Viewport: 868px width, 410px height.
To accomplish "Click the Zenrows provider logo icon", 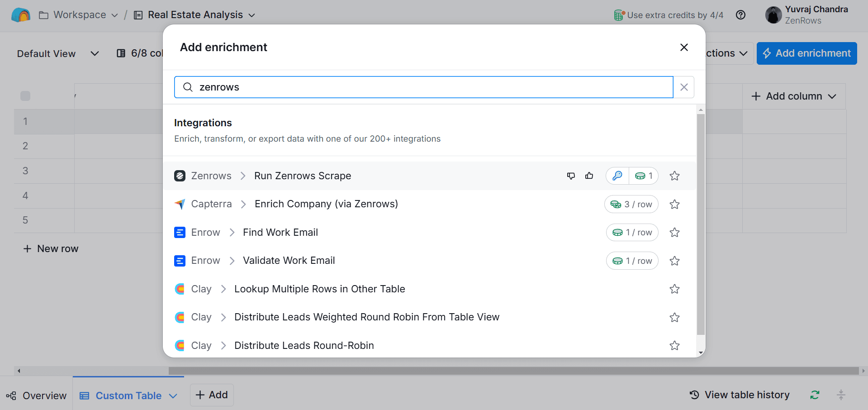I will tap(180, 176).
